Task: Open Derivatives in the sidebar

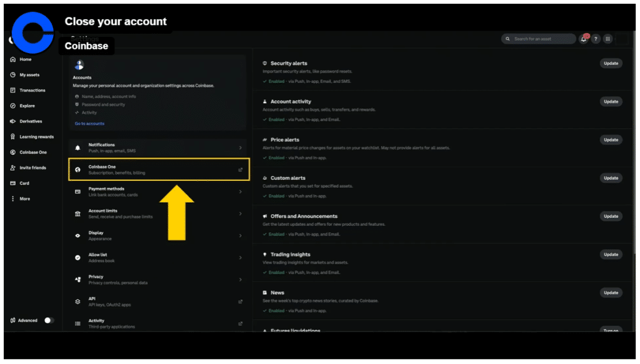Action: (31, 122)
